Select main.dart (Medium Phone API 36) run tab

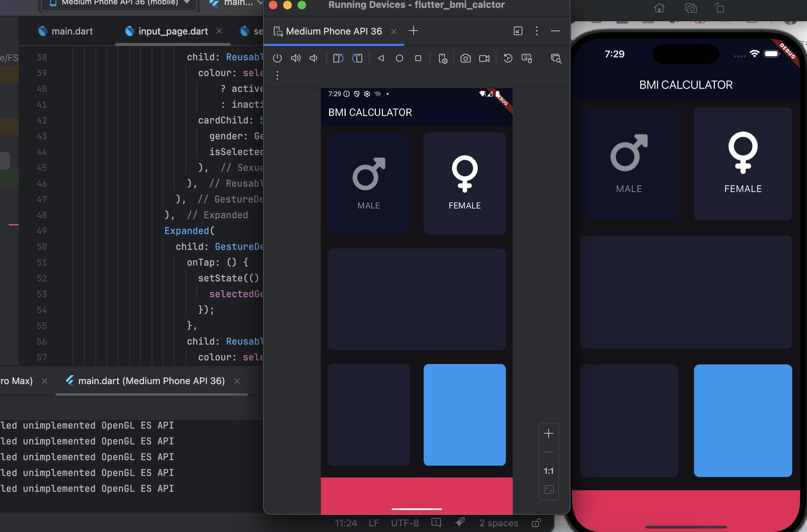tap(151, 381)
